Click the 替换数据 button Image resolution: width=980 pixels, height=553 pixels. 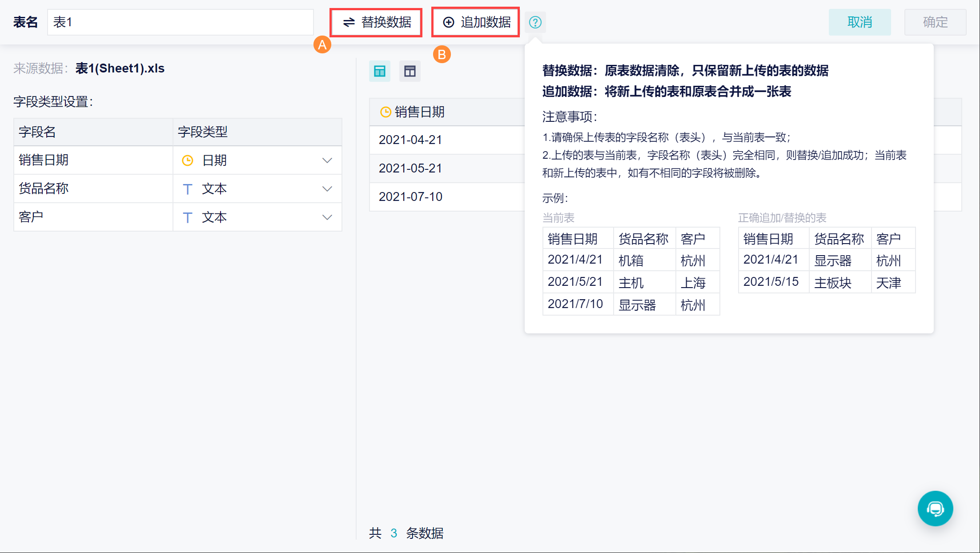coord(376,22)
